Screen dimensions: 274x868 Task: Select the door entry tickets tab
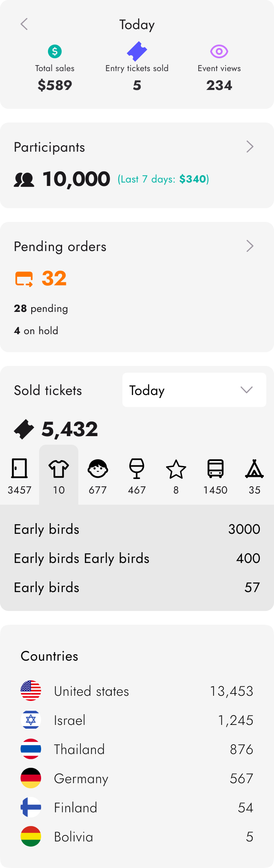pyautogui.click(x=20, y=475)
